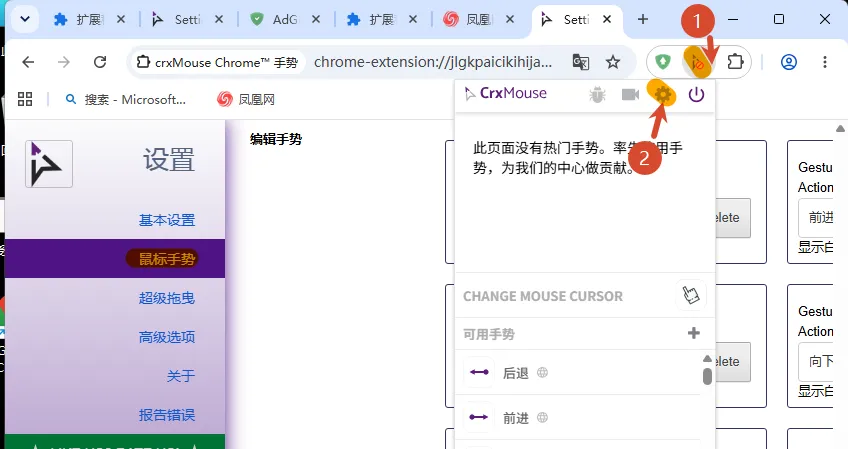Open the apps grid in bookmarks bar

click(25, 99)
